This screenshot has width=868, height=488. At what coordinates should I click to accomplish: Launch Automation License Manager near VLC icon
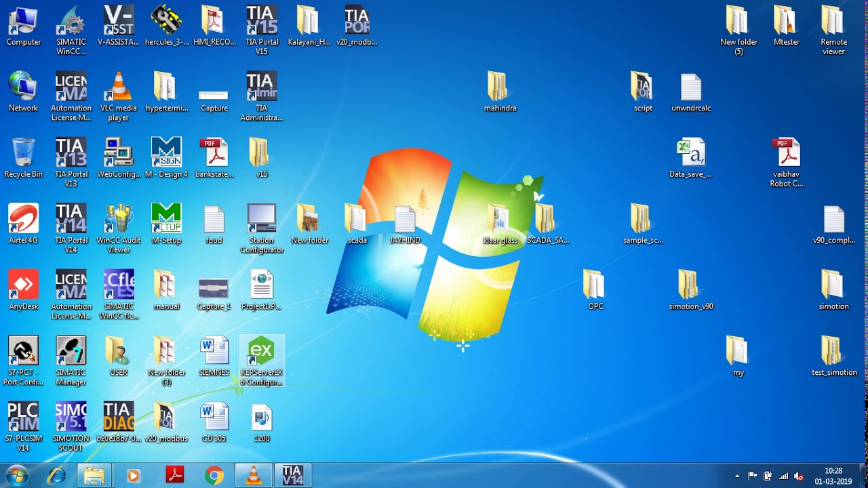click(71, 96)
